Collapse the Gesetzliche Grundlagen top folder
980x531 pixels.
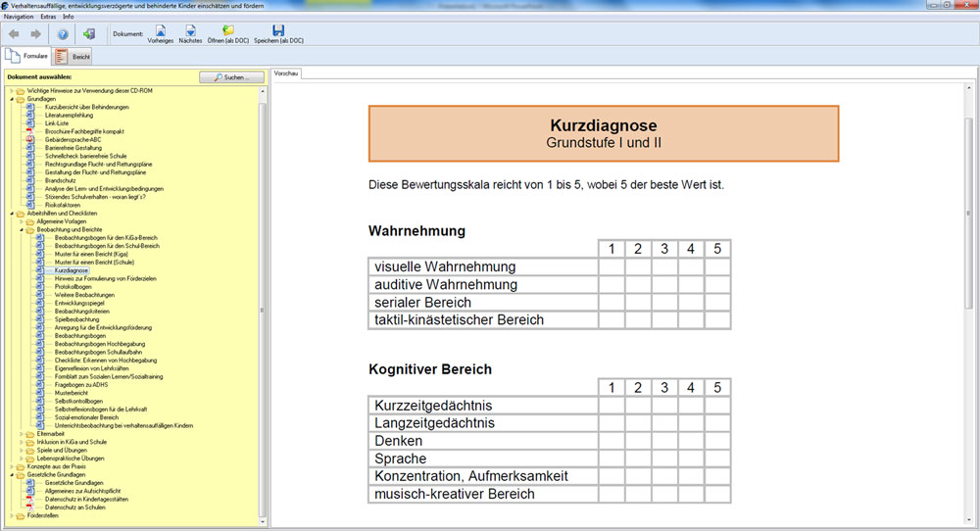pyautogui.click(x=11, y=474)
